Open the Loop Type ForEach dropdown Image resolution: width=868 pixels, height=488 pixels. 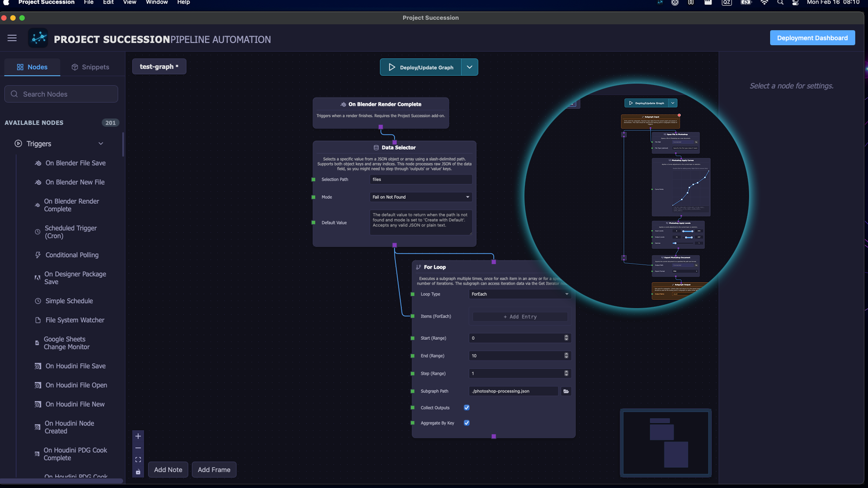[x=519, y=294]
